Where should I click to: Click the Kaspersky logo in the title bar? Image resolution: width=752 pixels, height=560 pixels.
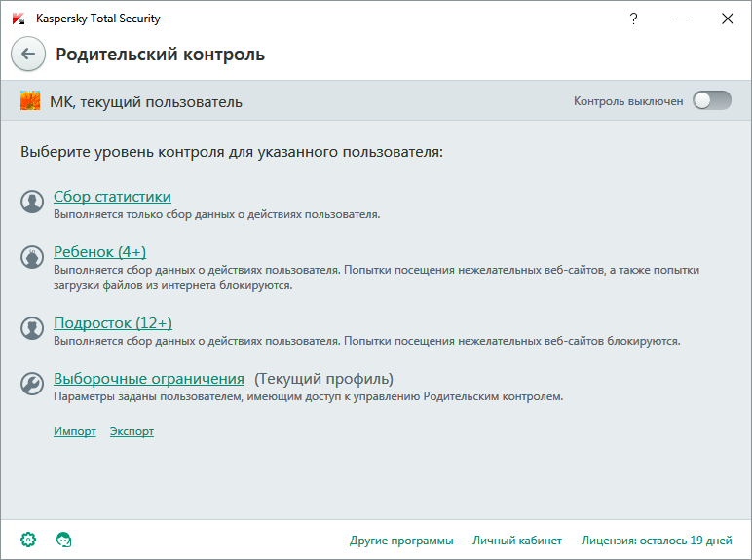tap(19, 19)
